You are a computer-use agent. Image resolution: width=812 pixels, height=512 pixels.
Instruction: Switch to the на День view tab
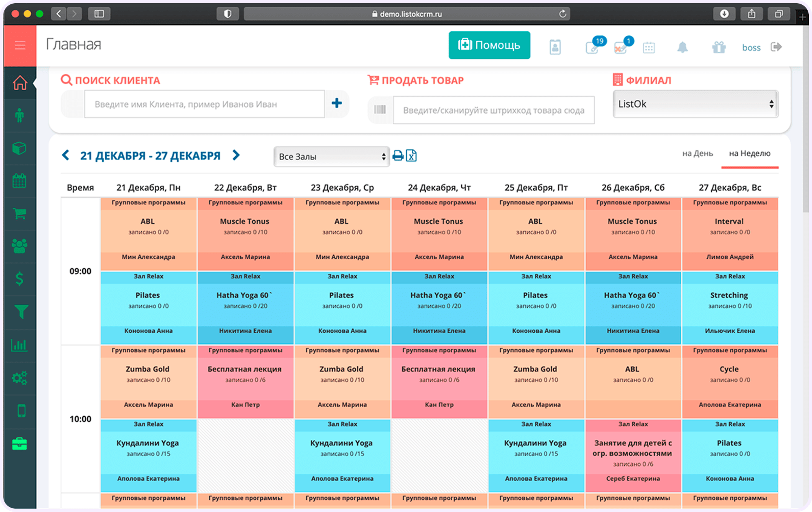tap(698, 153)
